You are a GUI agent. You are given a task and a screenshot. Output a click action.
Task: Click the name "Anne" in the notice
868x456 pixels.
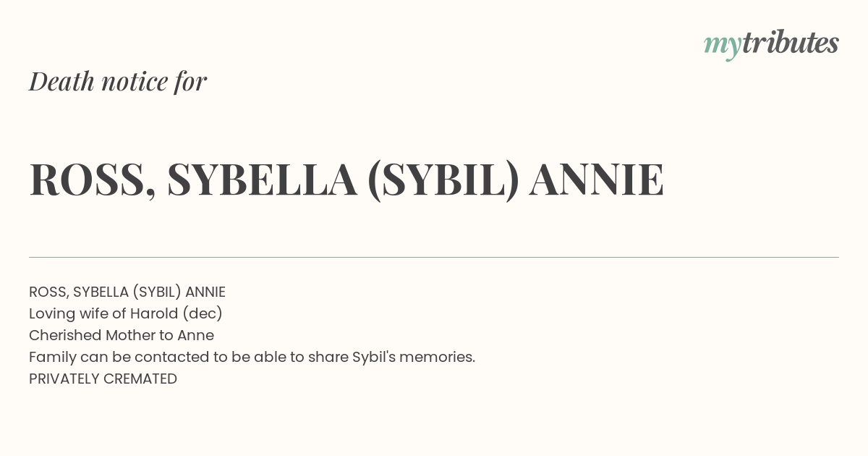[195, 336]
